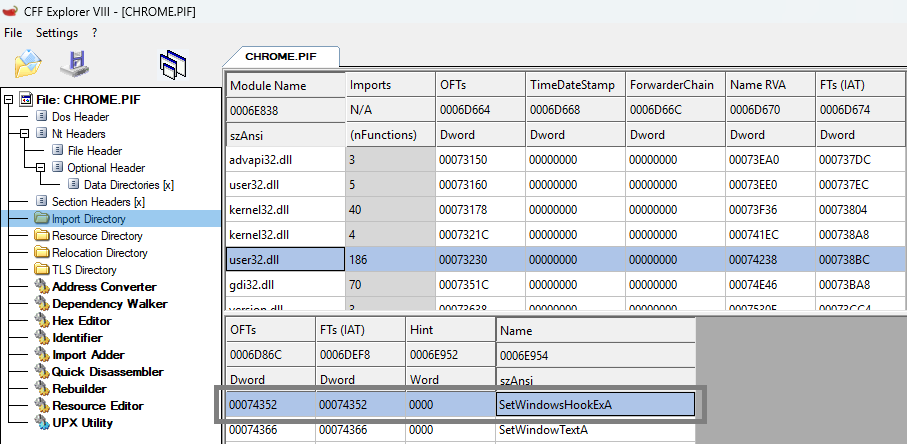Click the SetWindowsHookExA function name

pyautogui.click(x=595, y=405)
